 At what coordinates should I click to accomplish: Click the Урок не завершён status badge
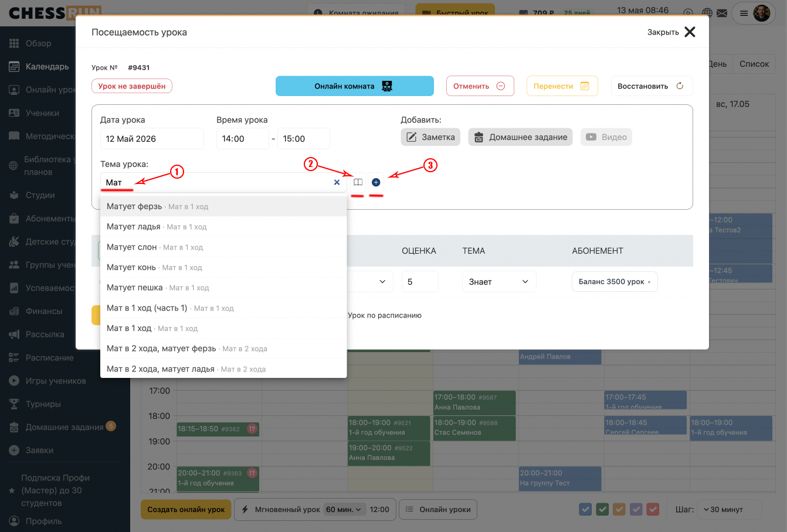pos(132,86)
